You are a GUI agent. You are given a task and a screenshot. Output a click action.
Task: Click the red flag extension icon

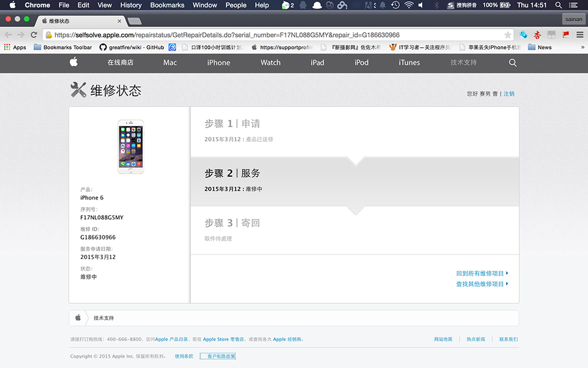566,35
